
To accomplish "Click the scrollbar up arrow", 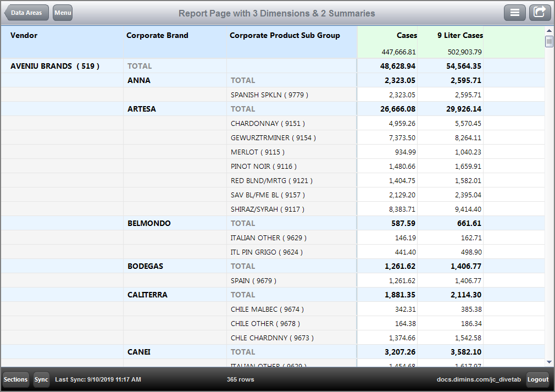I will [549, 31].
